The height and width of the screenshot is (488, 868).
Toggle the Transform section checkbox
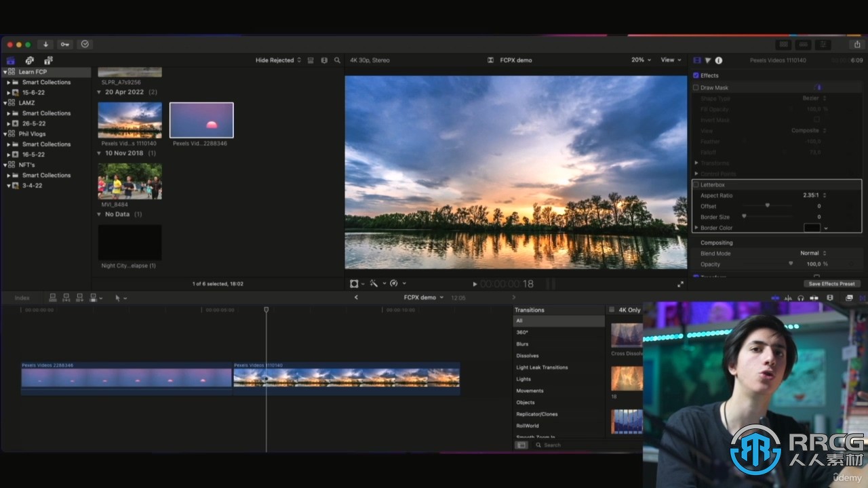(x=696, y=277)
